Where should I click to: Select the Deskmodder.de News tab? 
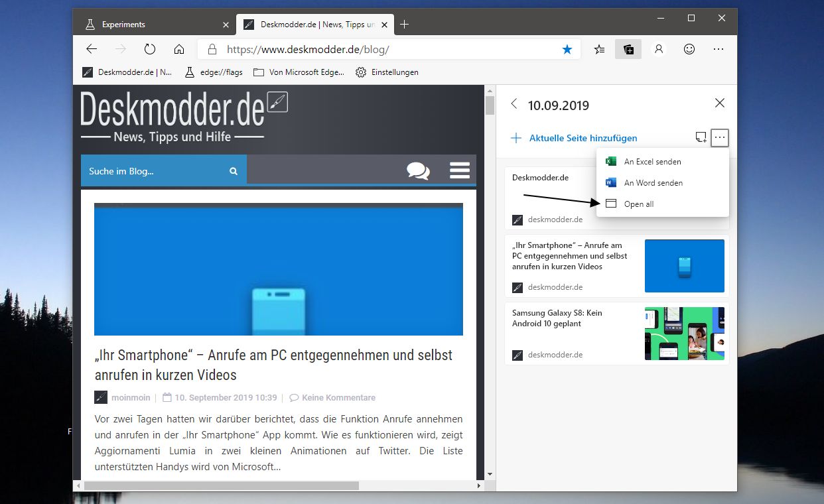(x=316, y=25)
